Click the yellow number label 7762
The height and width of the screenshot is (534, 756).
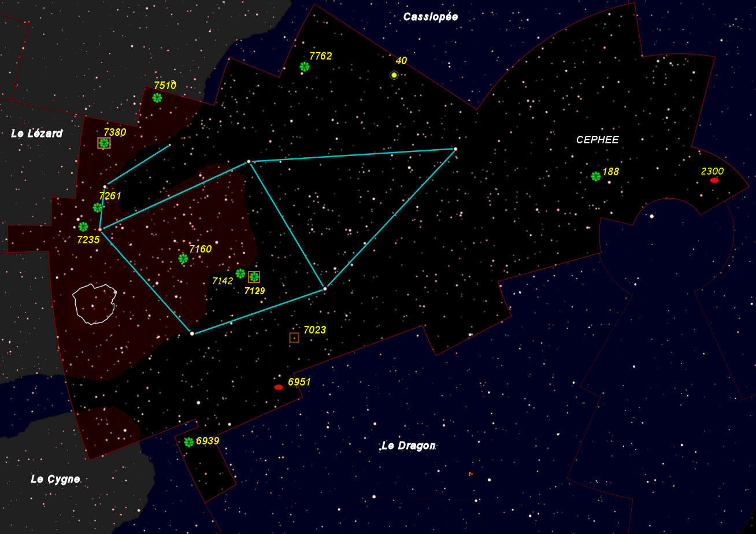point(321,56)
